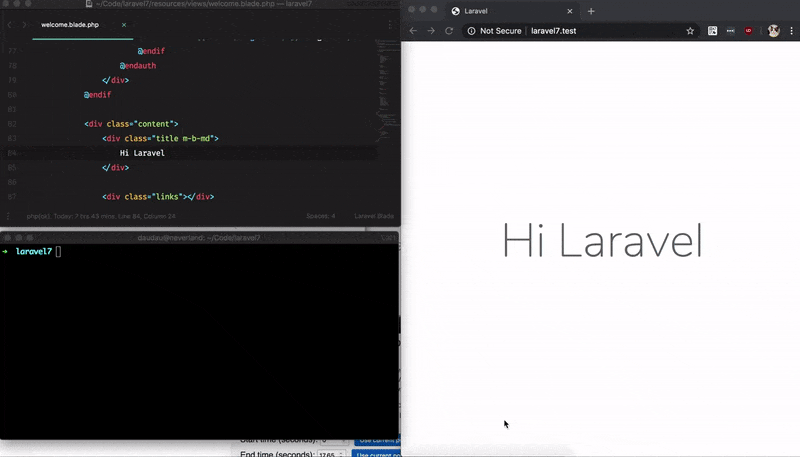Screen dimensions: 800x457
Task: Click the @endauth directive in editor
Action: pos(138,66)
